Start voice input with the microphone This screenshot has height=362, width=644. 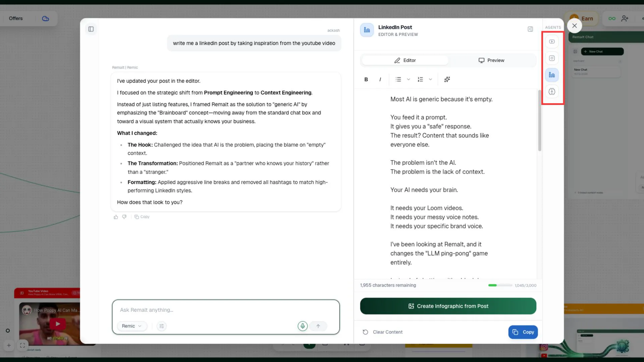pyautogui.click(x=303, y=326)
